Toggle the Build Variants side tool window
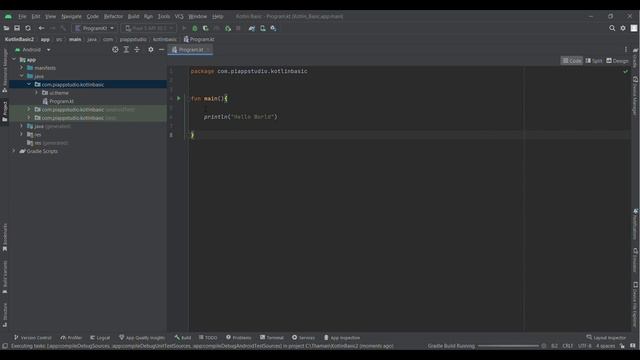The image size is (640, 360). (4, 277)
